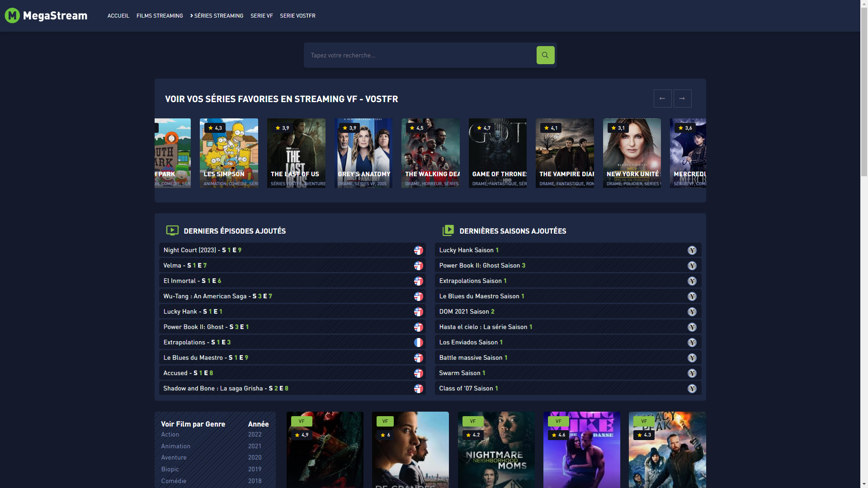Click French flag icon on Extrapolations episode row
Image resolution: width=868 pixels, height=488 pixels.
tap(419, 343)
